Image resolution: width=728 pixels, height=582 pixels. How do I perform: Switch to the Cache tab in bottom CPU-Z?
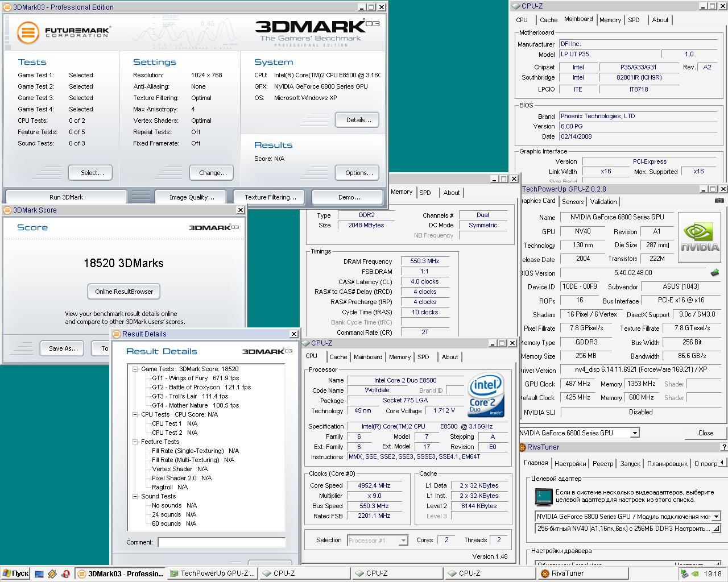tap(338, 357)
